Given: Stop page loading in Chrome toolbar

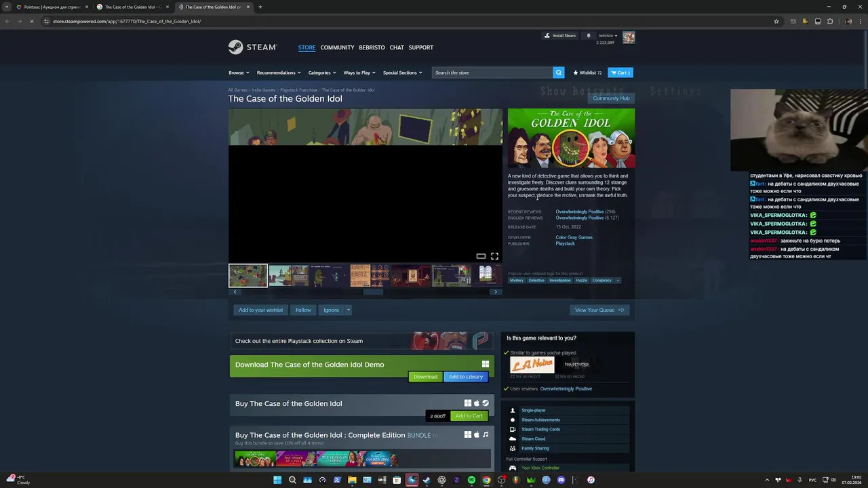Looking at the screenshot, I should [x=31, y=21].
